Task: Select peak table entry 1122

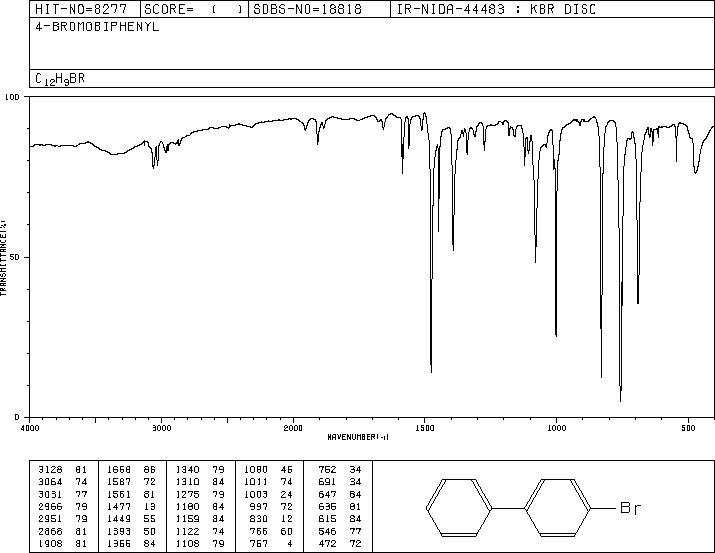Action: click(187, 531)
